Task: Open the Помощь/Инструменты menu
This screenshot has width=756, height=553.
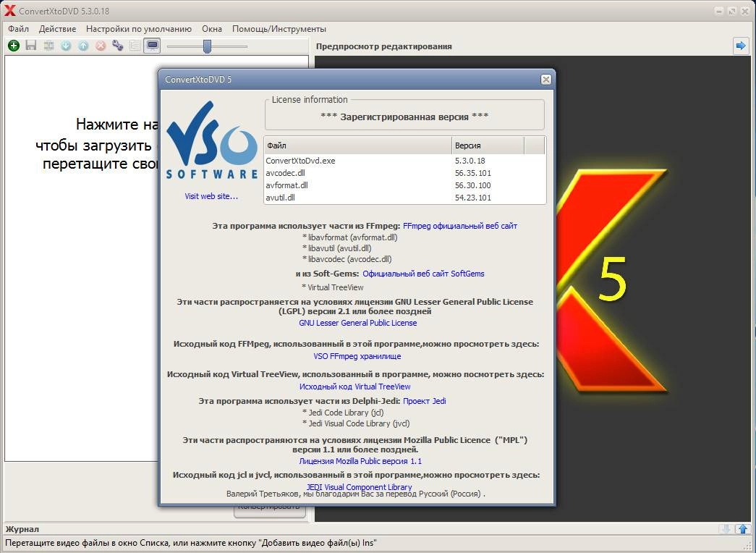Action: click(x=279, y=29)
